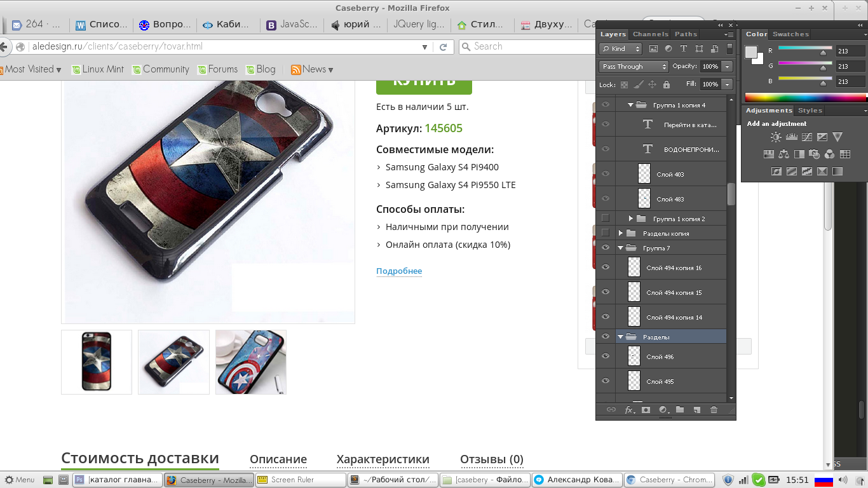The image size is (868, 488).
Task: Expand the Группа 1 копия 2 group
Action: click(x=630, y=219)
